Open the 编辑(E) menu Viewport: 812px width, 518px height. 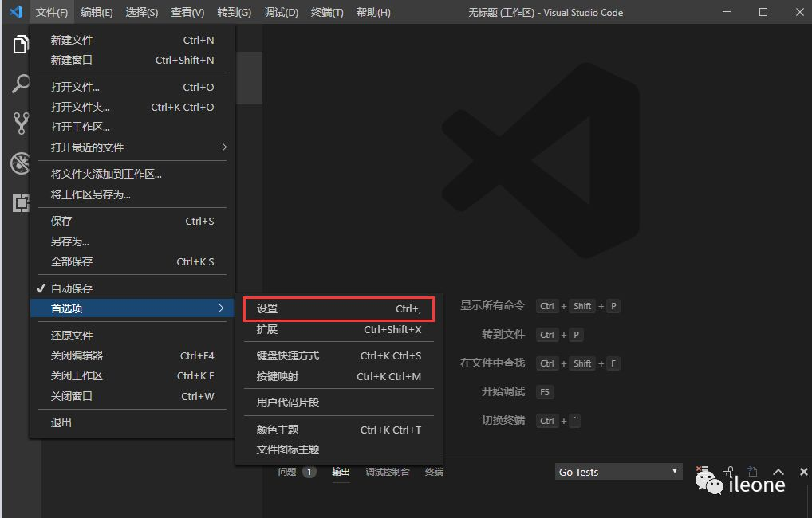coord(97,12)
